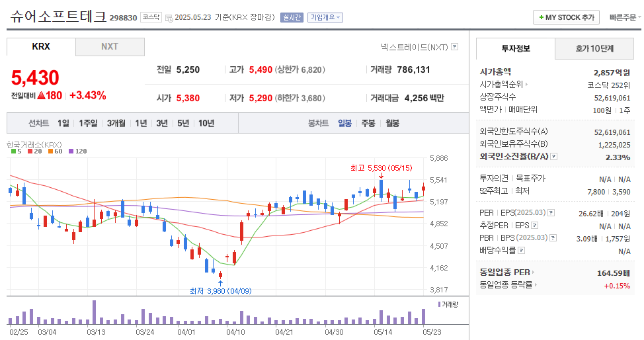Select the 5년 line chart period
The height and width of the screenshot is (340, 644).
point(183,123)
